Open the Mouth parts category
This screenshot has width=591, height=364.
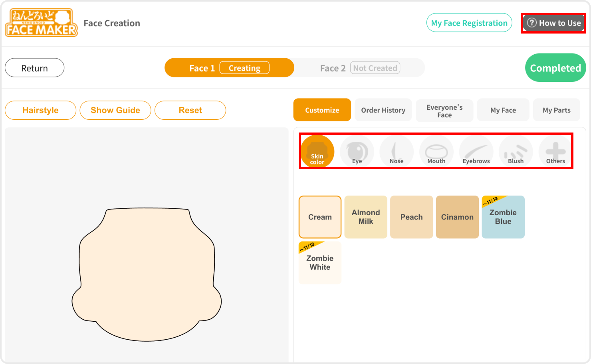coord(436,152)
